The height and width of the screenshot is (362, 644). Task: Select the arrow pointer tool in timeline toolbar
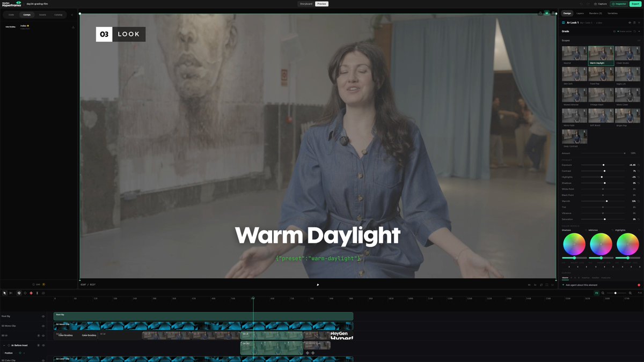(4, 293)
